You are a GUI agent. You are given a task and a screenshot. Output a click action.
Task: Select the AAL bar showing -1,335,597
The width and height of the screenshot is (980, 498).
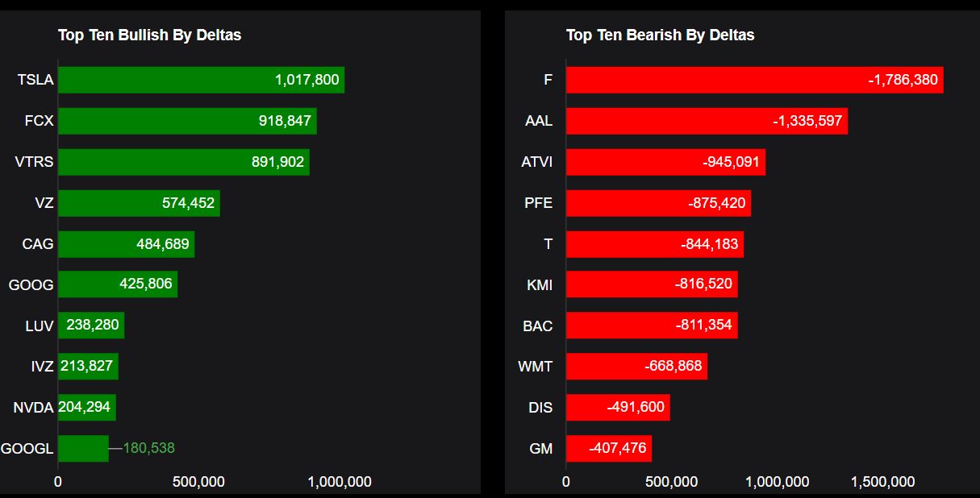pyautogui.click(x=707, y=121)
